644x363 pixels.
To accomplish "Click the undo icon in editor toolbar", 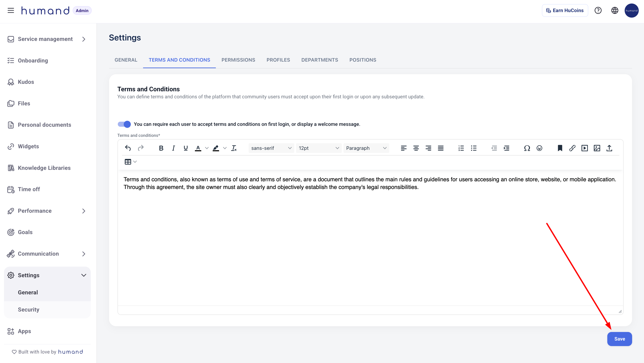I will [x=128, y=148].
